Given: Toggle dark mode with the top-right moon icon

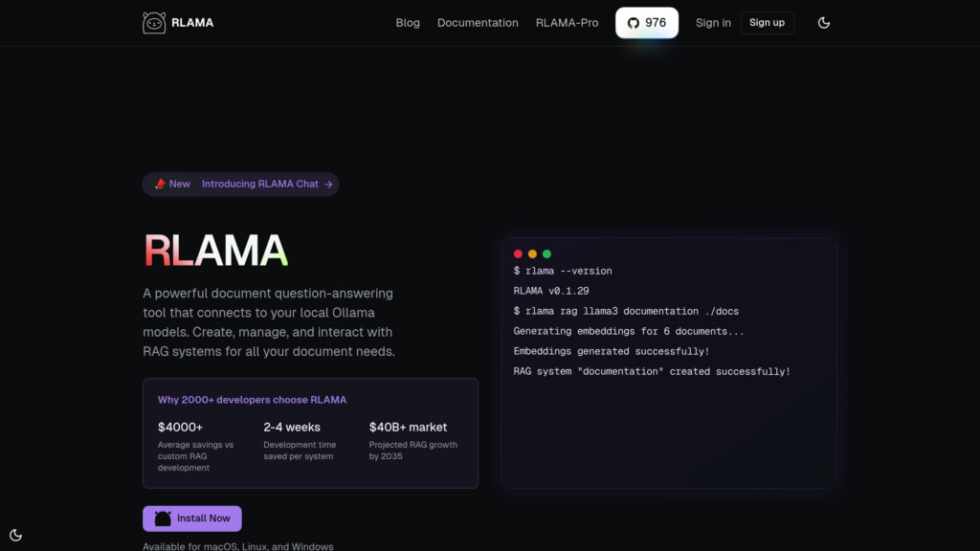Looking at the screenshot, I should [x=824, y=22].
